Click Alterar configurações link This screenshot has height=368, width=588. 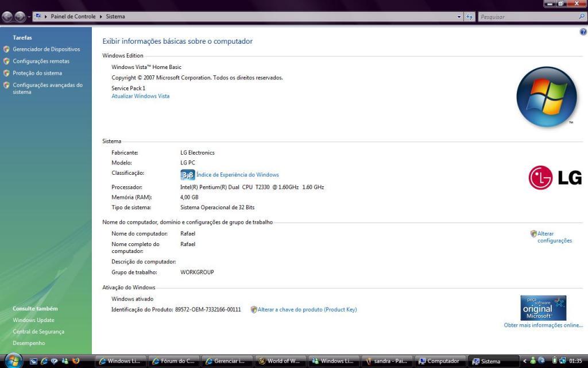coord(555,237)
